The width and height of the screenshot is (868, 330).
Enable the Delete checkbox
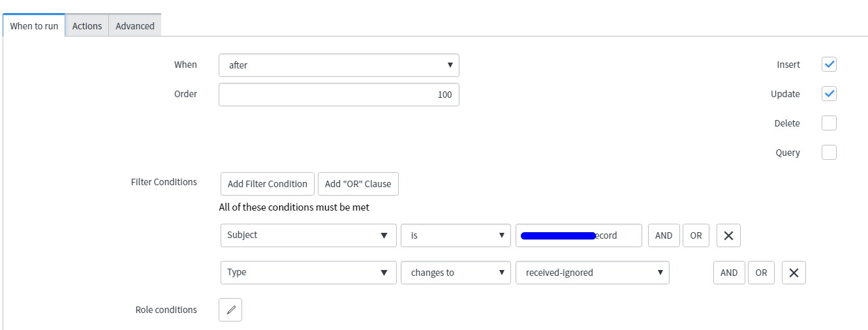(x=829, y=123)
